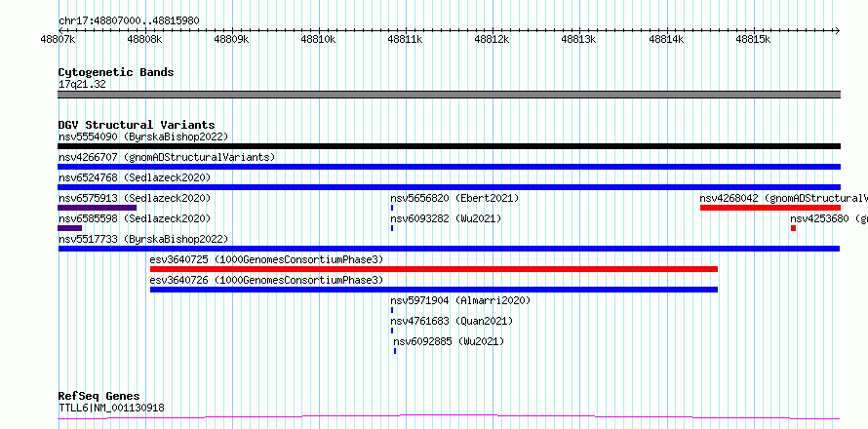Click the RefSeq Genes track title
Viewport: 868px width, 429px height.
coord(99,396)
